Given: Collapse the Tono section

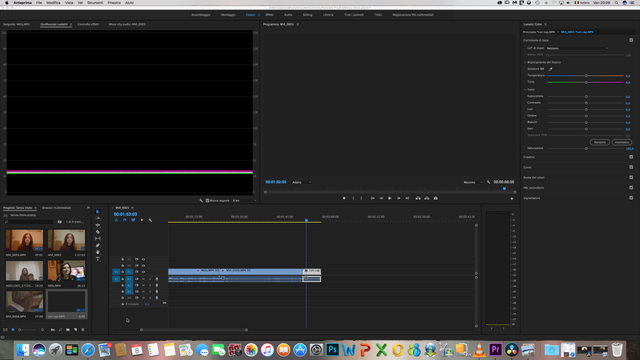Looking at the screenshot, I should [525, 89].
